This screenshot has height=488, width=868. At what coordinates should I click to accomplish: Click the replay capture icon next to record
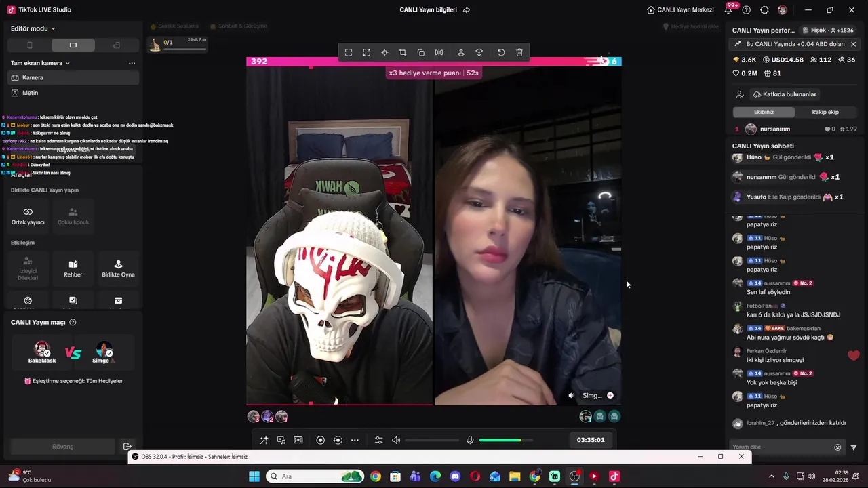point(338,440)
